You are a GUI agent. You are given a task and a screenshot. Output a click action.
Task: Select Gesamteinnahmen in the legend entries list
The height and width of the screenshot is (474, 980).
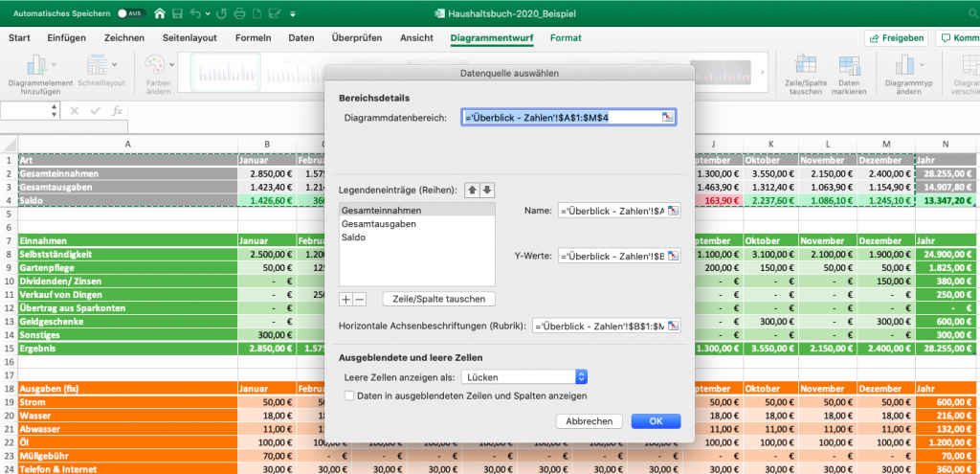tap(417, 210)
